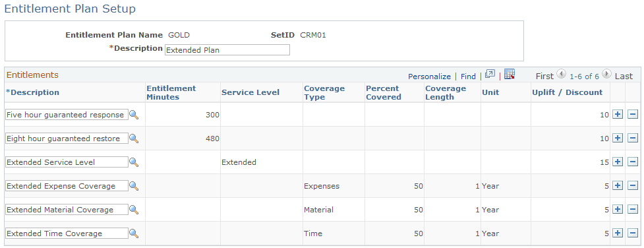Delete the Five hour guaranteed response row
The width and height of the screenshot is (644, 248).
(633, 115)
